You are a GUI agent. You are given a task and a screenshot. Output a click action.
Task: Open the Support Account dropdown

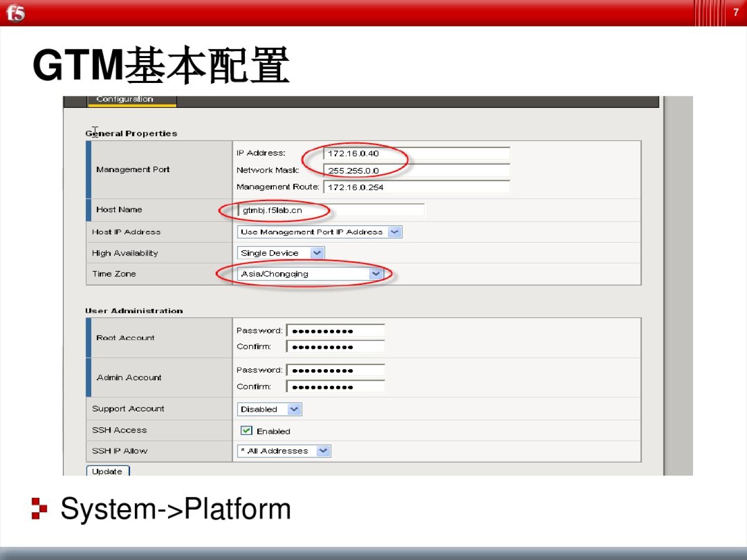click(x=269, y=409)
